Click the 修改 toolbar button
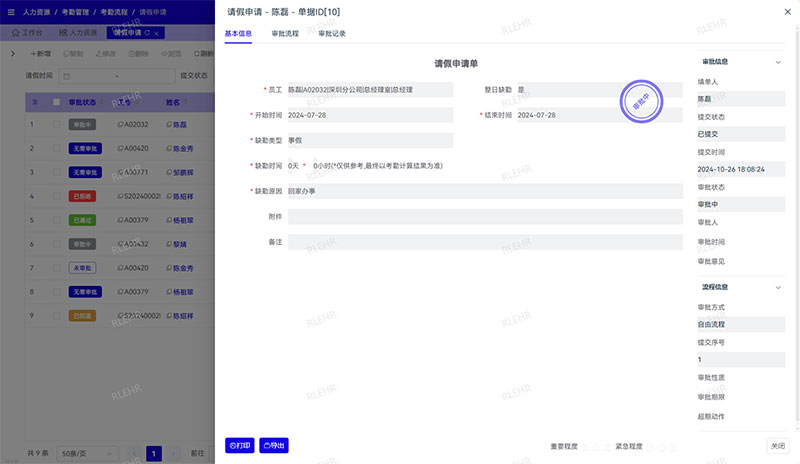The width and height of the screenshot is (800, 464). pyautogui.click(x=106, y=54)
